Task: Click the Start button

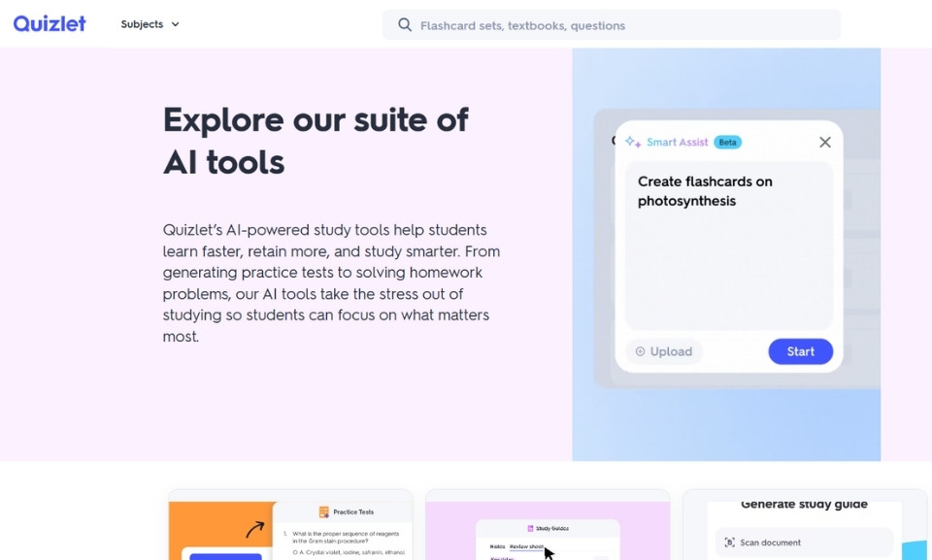Action: tap(801, 351)
